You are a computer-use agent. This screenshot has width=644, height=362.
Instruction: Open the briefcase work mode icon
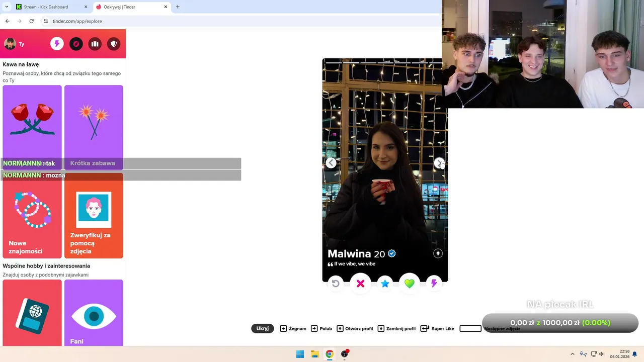click(x=95, y=44)
